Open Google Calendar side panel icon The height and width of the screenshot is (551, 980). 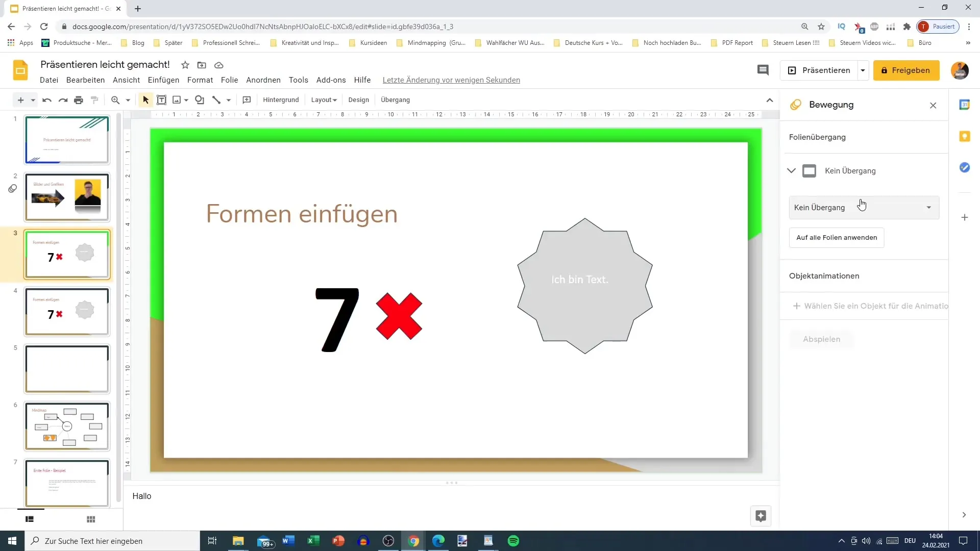click(964, 105)
